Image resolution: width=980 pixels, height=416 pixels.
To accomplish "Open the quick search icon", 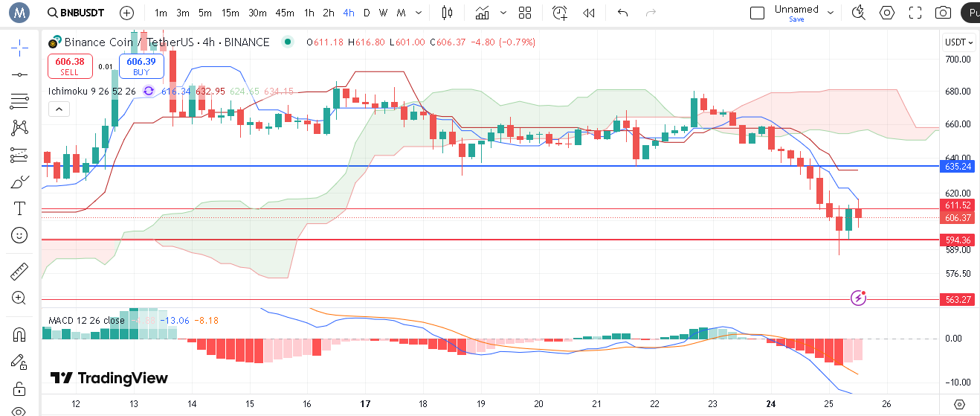I will [x=859, y=13].
